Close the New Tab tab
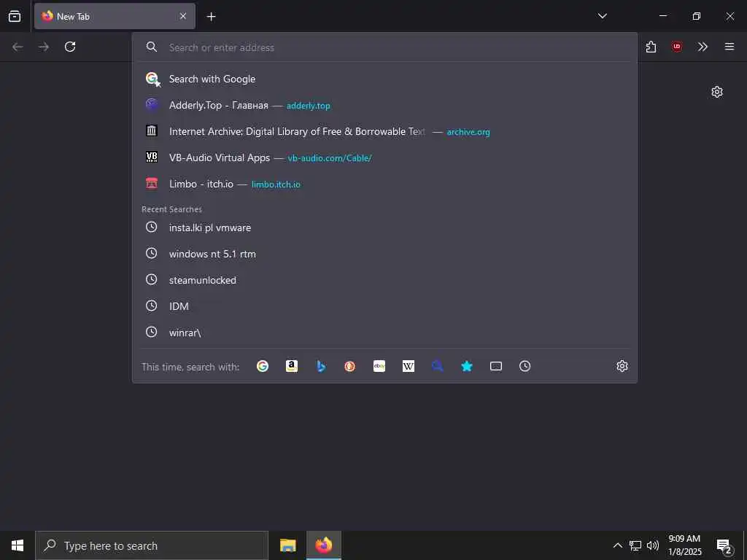Image resolution: width=747 pixels, height=560 pixels. click(x=183, y=16)
